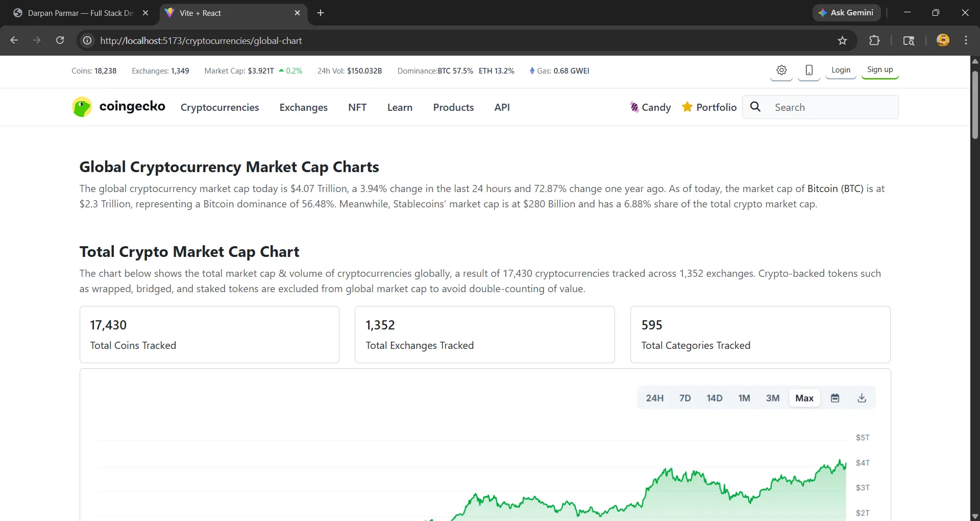The height and width of the screenshot is (521, 980).
Task: Click the Bitcoin (BTC) link
Action: [x=835, y=188]
